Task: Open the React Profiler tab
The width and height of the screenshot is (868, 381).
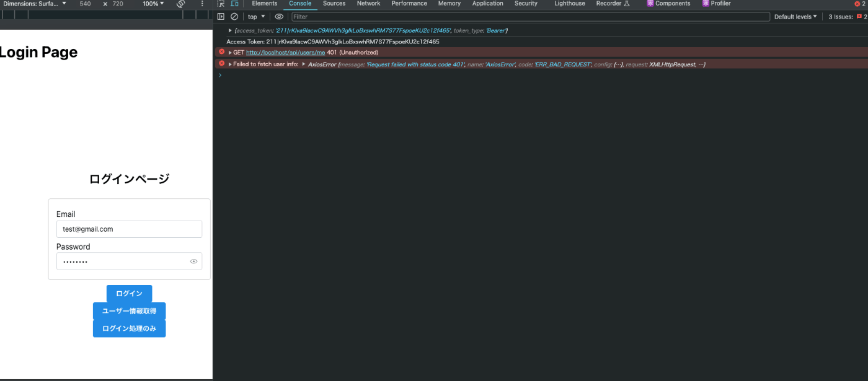Action: pos(717,4)
